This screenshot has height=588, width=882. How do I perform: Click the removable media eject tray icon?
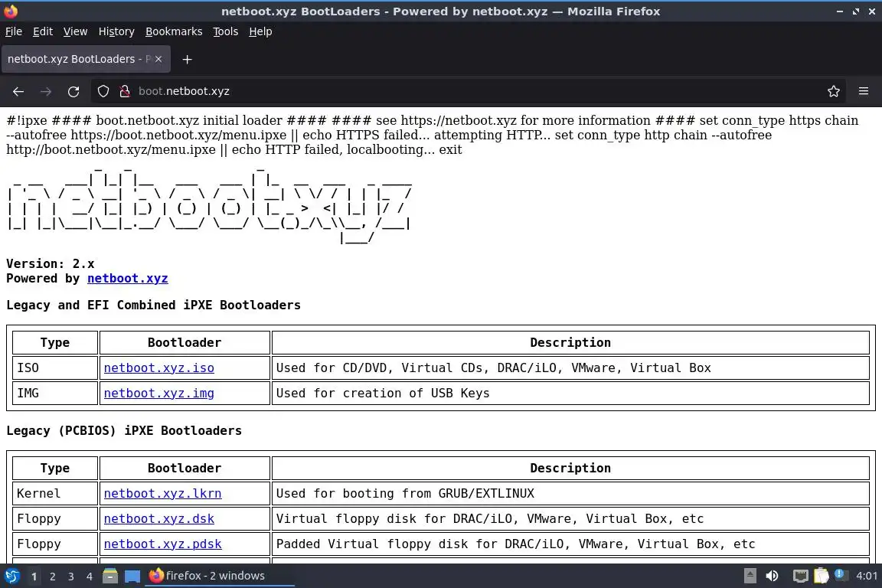click(x=750, y=576)
